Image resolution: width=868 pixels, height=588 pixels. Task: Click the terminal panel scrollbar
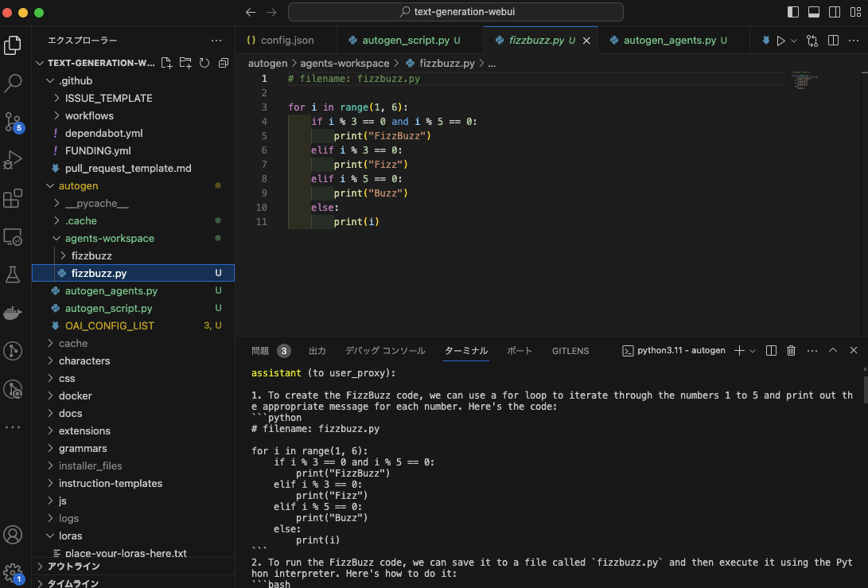coord(865,388)
